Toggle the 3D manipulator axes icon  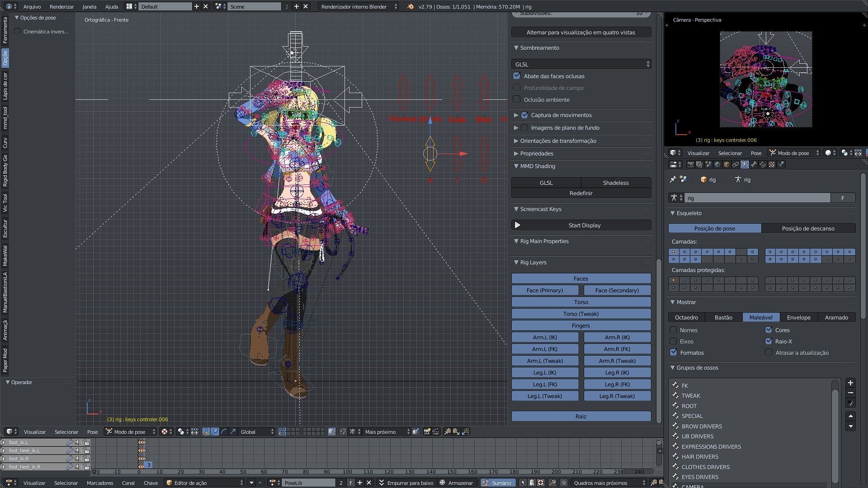pyautogui.click(x=206, y=432)
